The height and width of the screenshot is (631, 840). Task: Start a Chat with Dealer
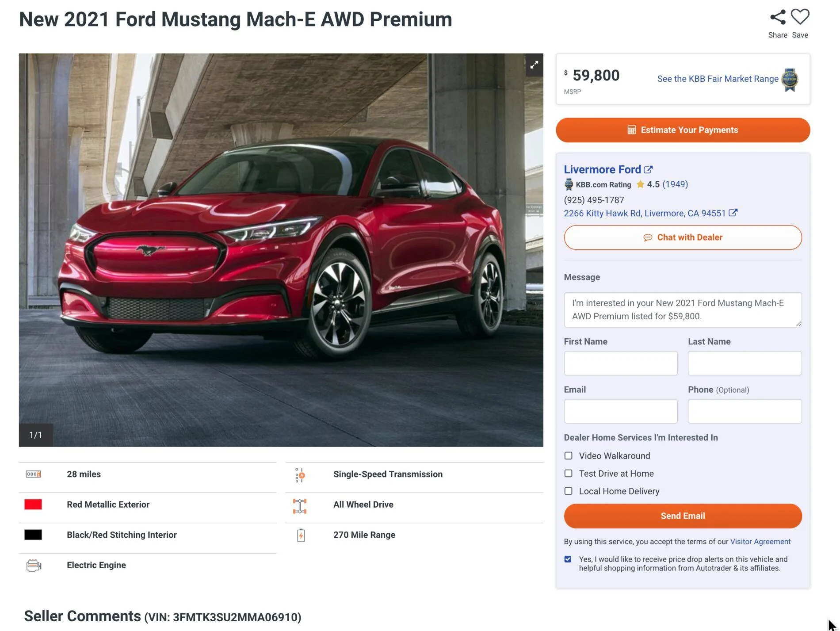point(683,237)
